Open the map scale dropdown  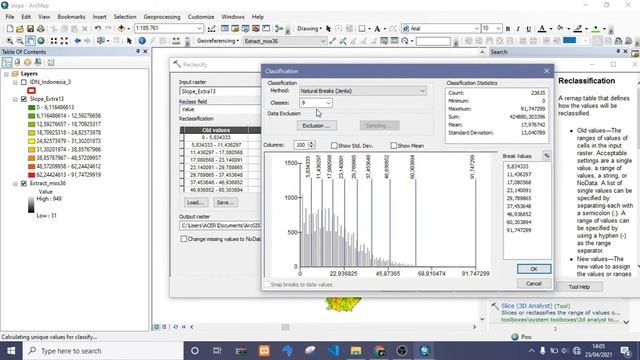pyautogui.click(x=199, y=28)
